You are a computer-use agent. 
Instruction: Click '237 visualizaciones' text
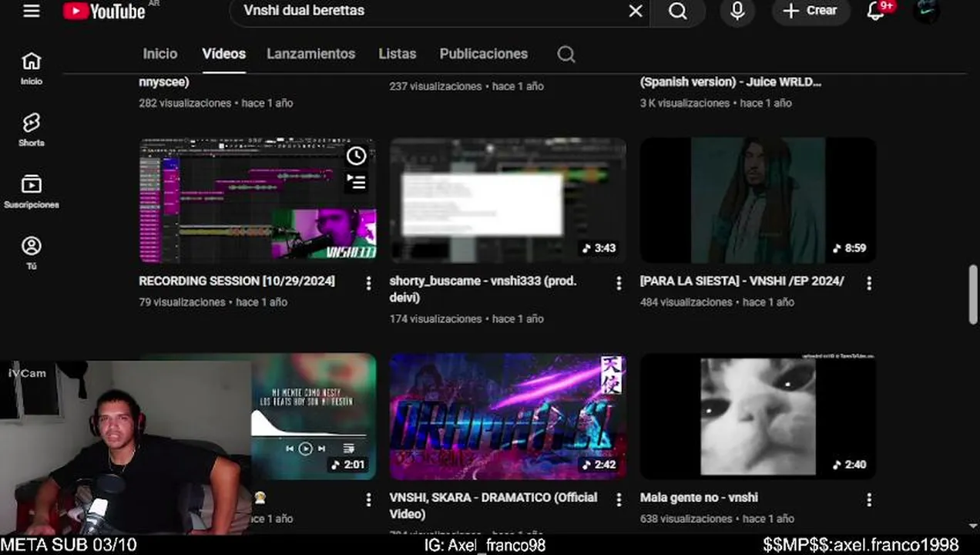pos(435,86)
